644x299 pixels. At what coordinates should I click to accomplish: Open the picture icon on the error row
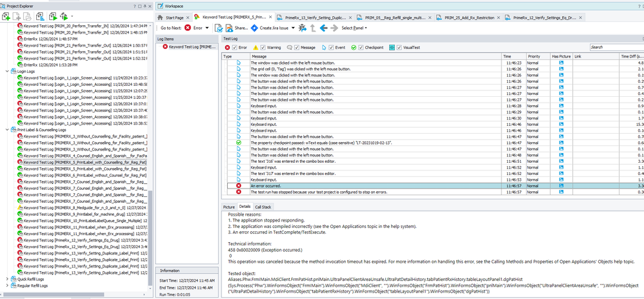tap(561, 185)
